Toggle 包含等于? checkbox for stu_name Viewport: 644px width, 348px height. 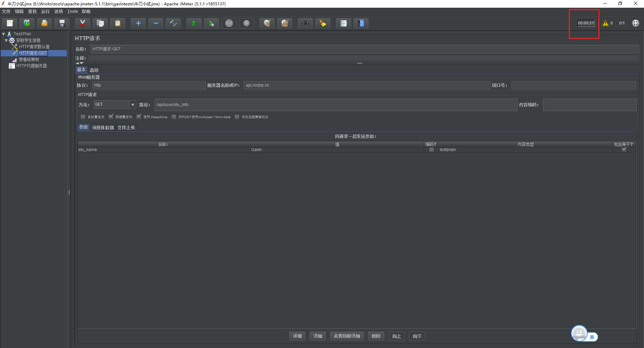[x=624, y=150]
